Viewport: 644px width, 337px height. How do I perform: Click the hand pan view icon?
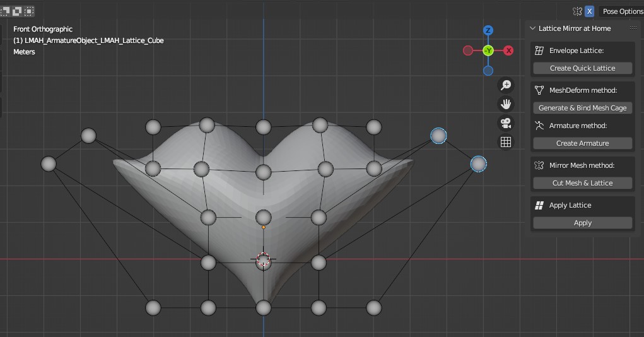(506, 104)
